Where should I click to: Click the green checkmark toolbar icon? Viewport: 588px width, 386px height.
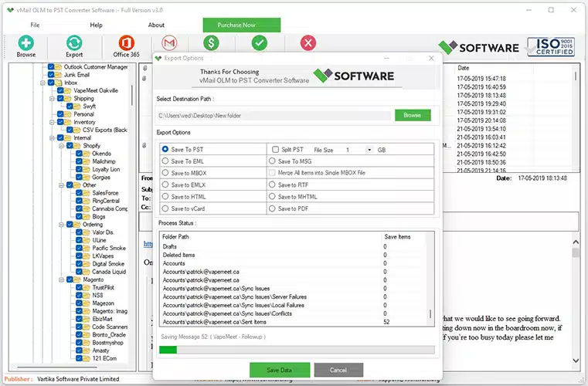[x=260, y=43]
